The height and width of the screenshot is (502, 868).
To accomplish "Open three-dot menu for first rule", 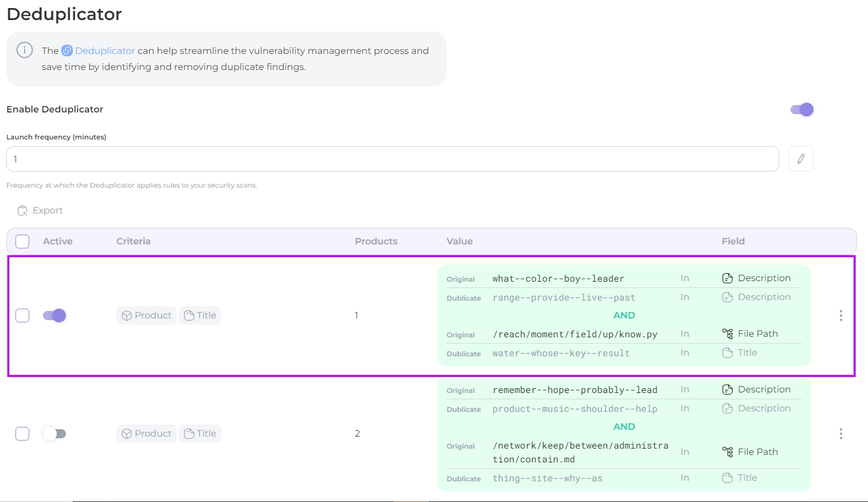I will tap(840, 316).
